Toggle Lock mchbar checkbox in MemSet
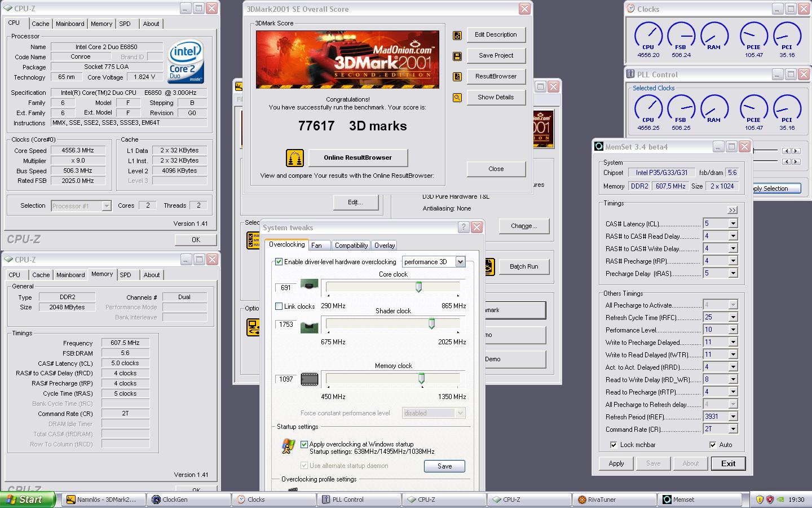The width and height of the screenshot is (812, 508). [614, 445]
